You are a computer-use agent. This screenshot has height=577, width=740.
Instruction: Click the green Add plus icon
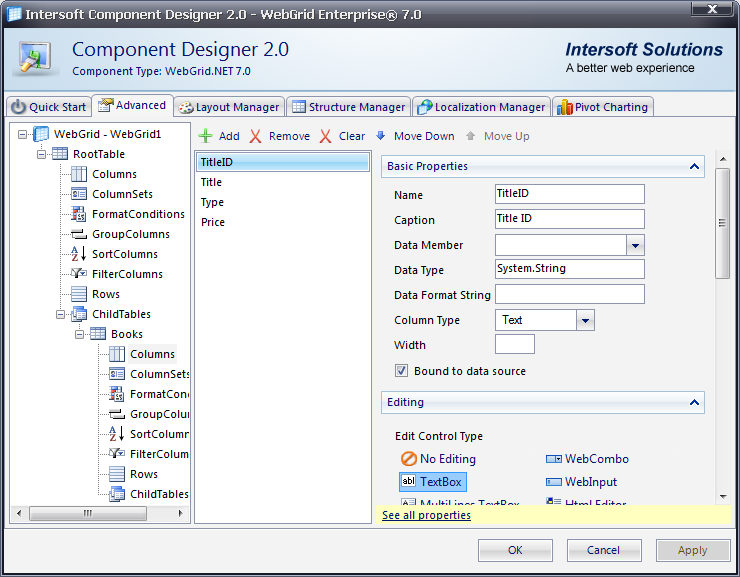(205, 136)
